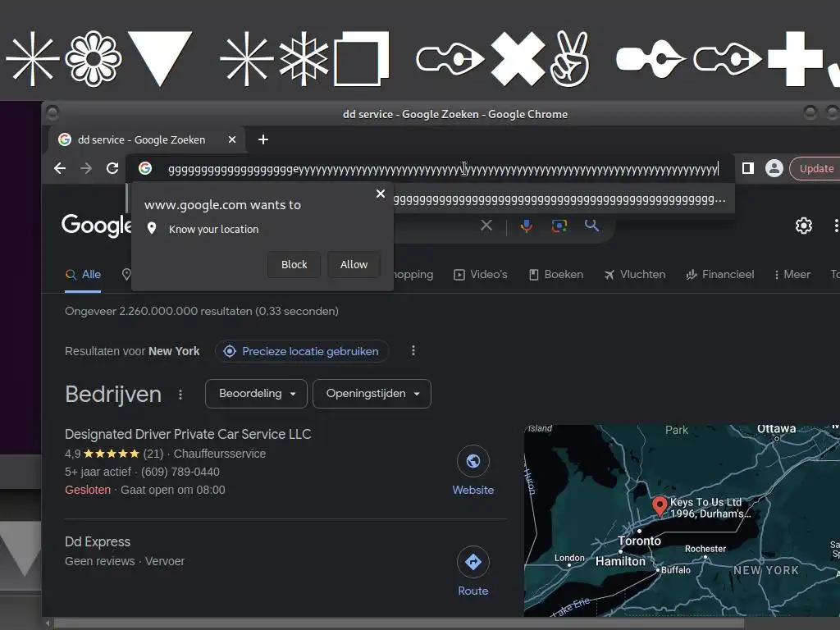Clear the search box with the X icon
840x630 pixels.
coord(486,225)
